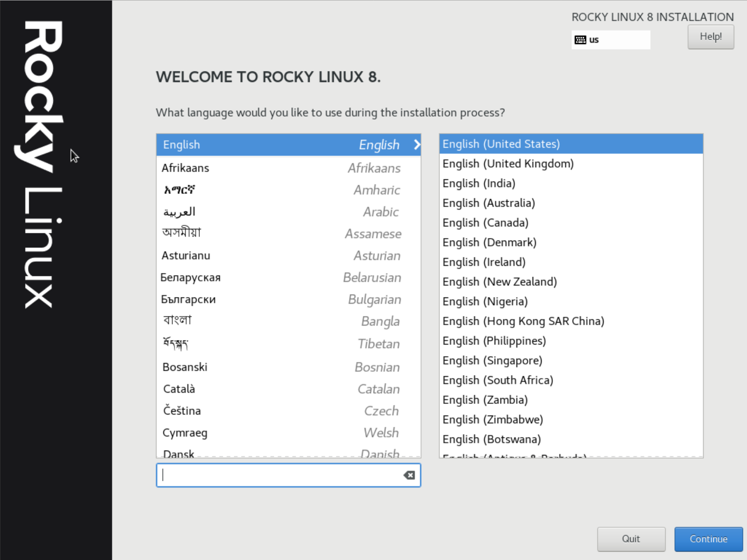747x560 pixels.
Task: Choose English (Zimbabwe) locale
Action: (571, 420)
